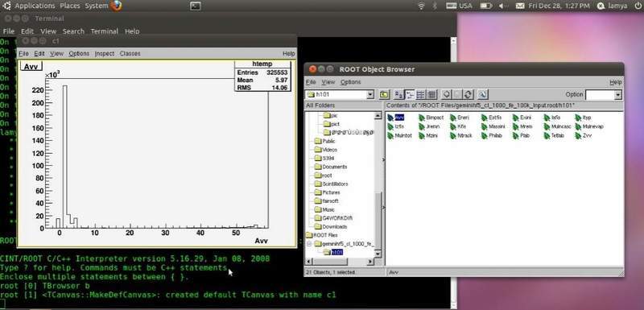Click the Refresh toolbar icon in browser
Screen dimensions: 644x310
tap(469, 95)
